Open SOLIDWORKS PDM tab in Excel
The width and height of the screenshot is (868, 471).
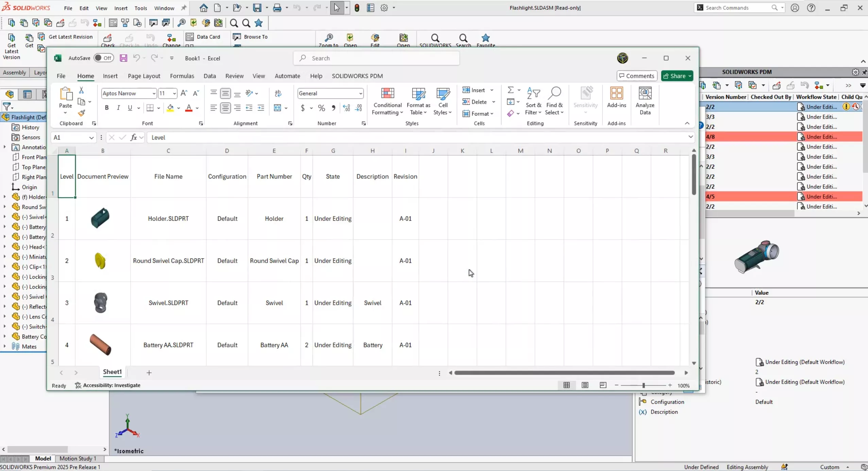coord(357,76)
